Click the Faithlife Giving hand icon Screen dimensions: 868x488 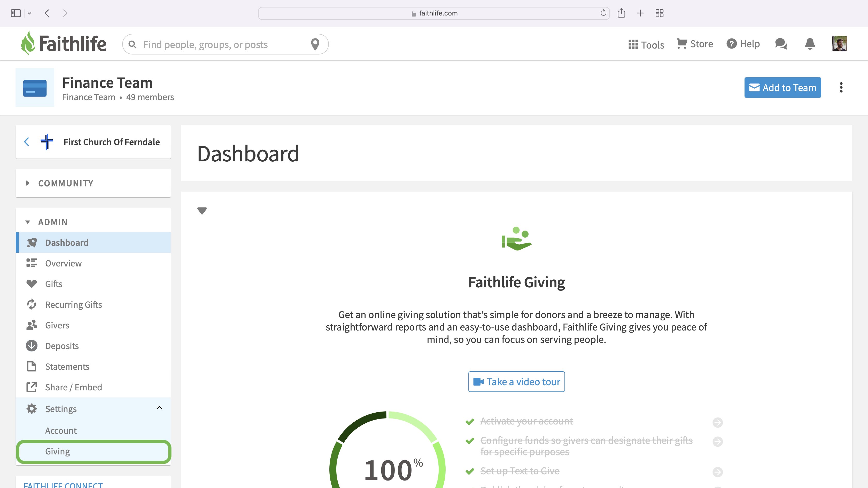point(516,238)
